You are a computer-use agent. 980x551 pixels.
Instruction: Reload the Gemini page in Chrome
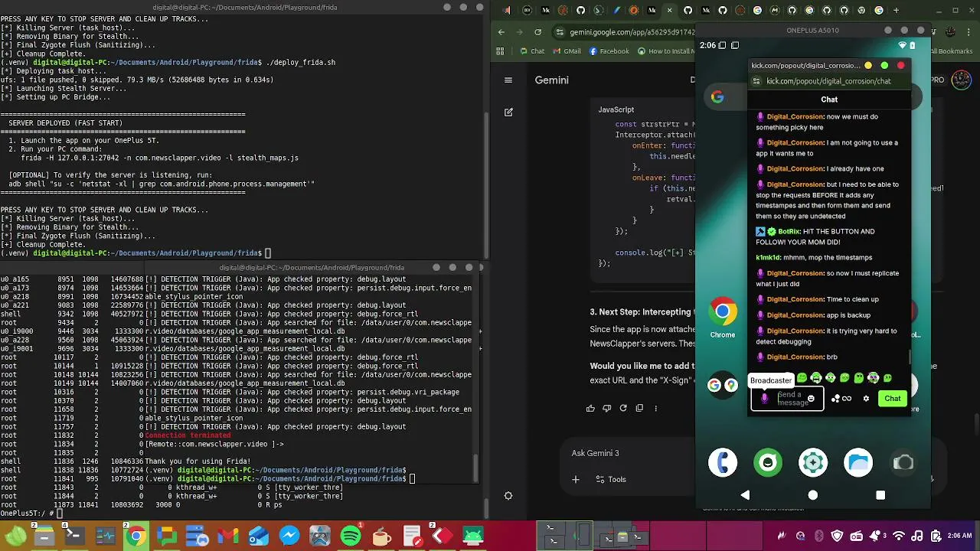point(537,32)
